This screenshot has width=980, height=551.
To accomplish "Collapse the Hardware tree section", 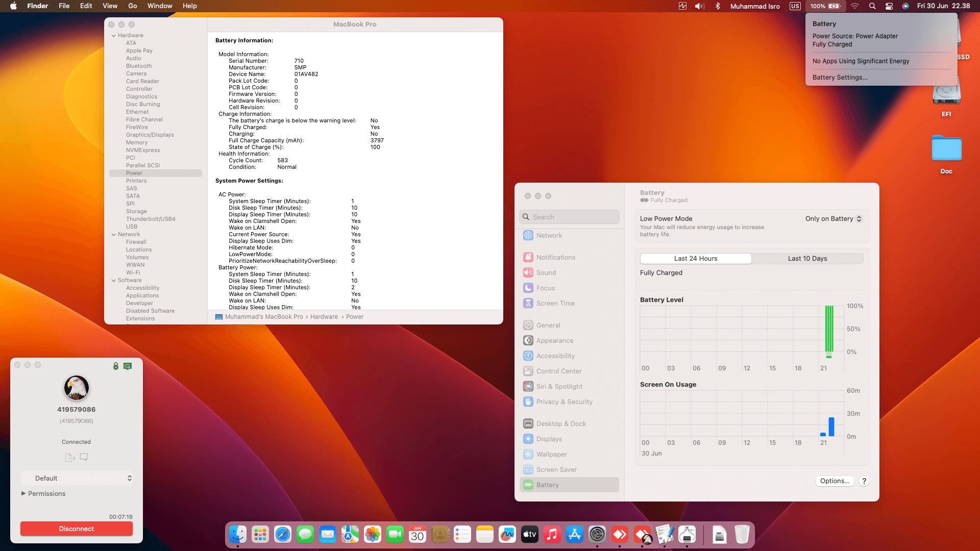I will pos(114,36).
